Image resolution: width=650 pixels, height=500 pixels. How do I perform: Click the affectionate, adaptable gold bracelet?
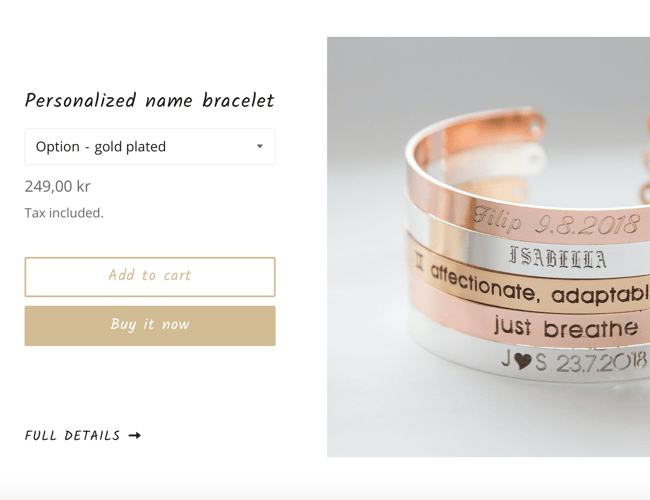tap(539, 286)
